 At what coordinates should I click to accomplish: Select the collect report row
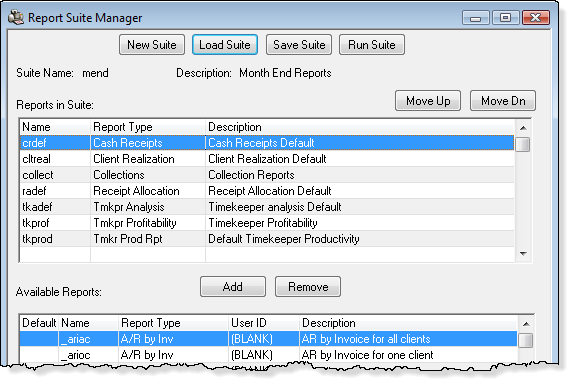pyautogui.click(x=267, y=175)
